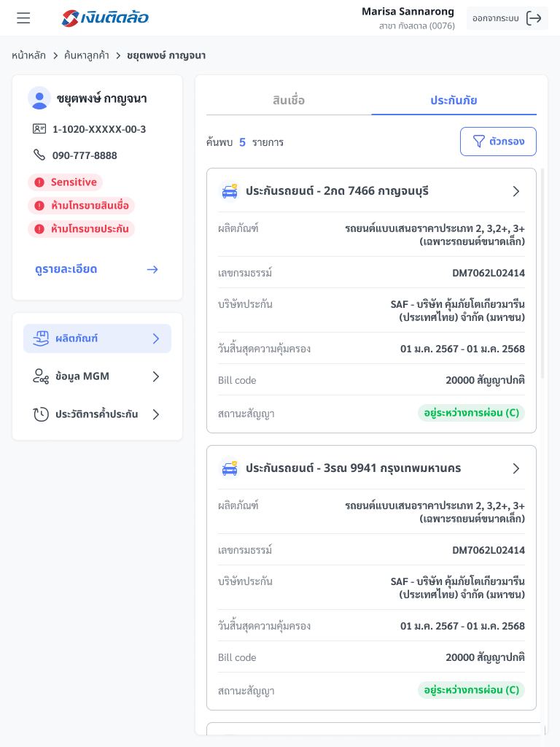Viewport: 560px width, 747px height.
Task: Click the car icon on 2กด 7466 card
Action: pos(230,191)
